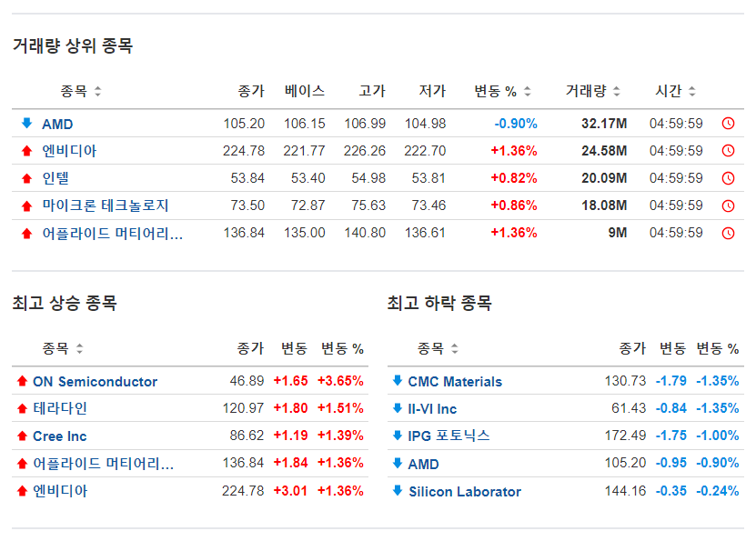The width and height of the screenshot is (756, 541).
Task: Click the 24.58M volume value
Action: coord(604,151)
